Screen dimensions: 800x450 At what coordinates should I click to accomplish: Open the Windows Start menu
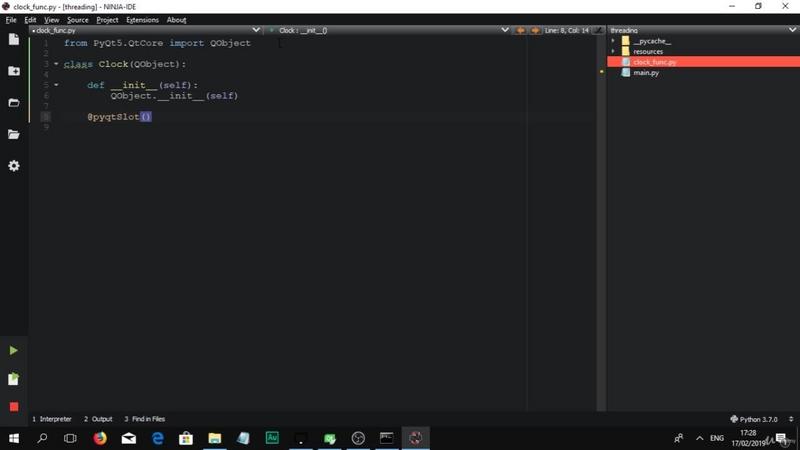click(14, 438)
